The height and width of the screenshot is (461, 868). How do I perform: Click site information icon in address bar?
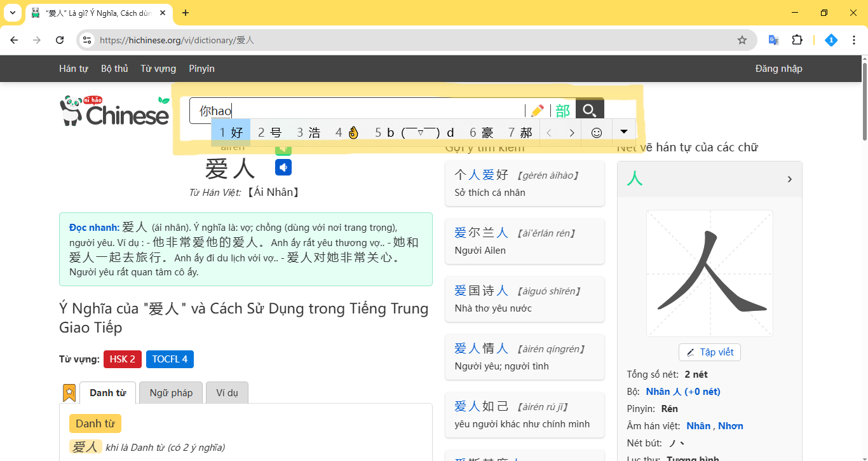pyautogui.click(x=87, y=40)
